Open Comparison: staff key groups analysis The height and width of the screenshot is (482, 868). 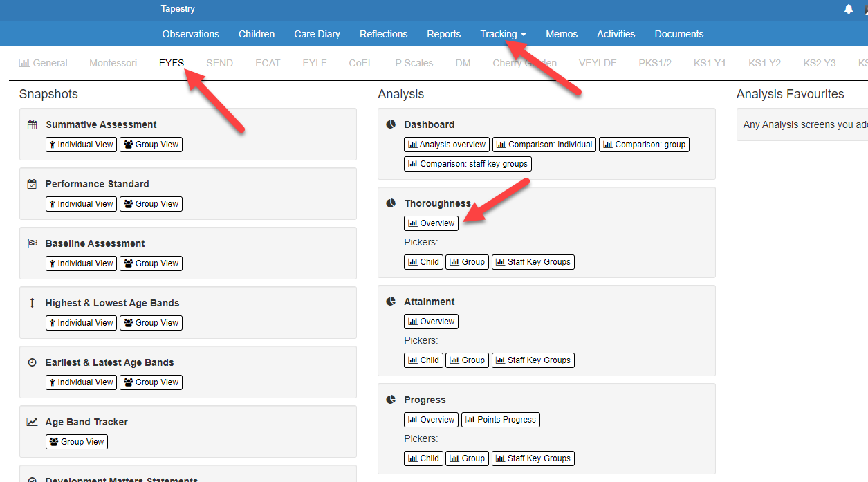point(468,164)
